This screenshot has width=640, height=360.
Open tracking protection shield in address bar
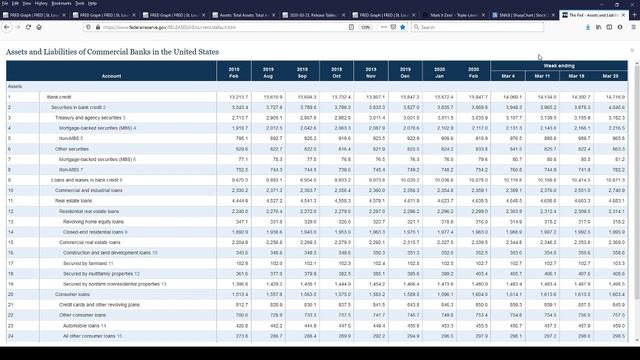pyautogui.click(x=88, y=27)
